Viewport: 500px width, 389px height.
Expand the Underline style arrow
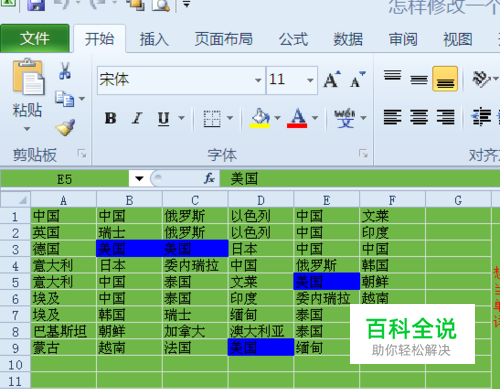[182, 118]
